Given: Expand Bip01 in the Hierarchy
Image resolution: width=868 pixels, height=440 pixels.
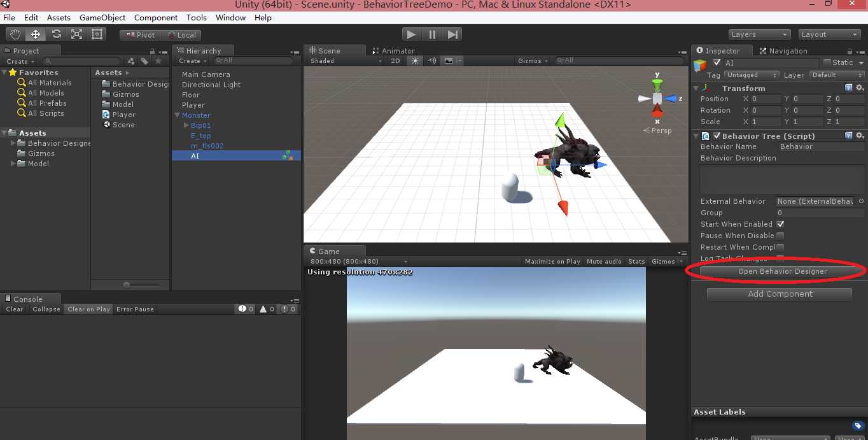Looking at the screenshot, I should click(x=186, y=125).
